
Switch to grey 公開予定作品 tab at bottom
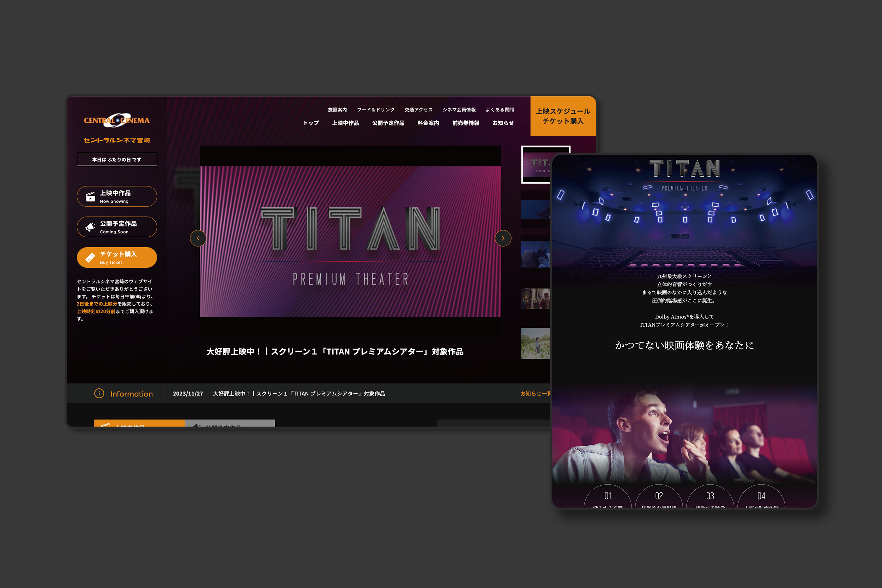230,423
